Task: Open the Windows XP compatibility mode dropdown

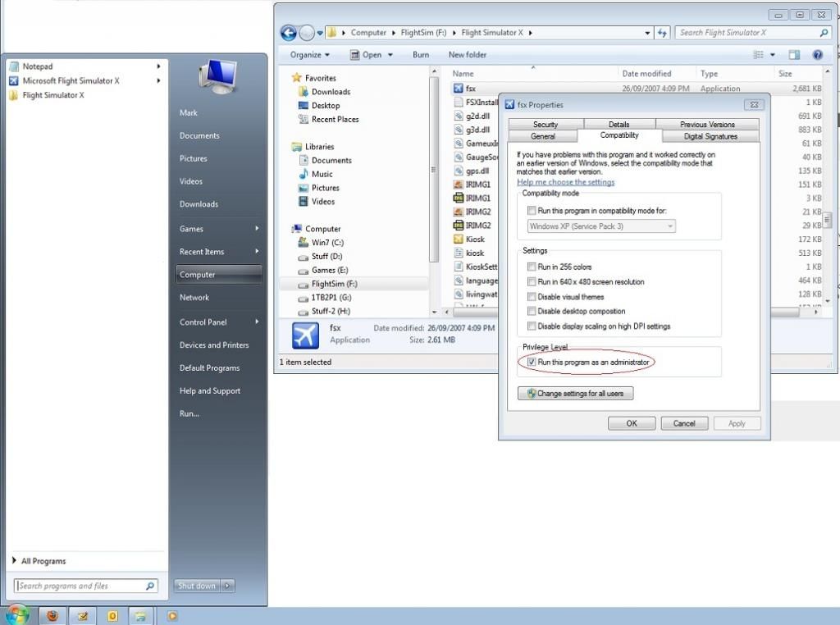Action: pyautogui.click(x=600, y=226)
